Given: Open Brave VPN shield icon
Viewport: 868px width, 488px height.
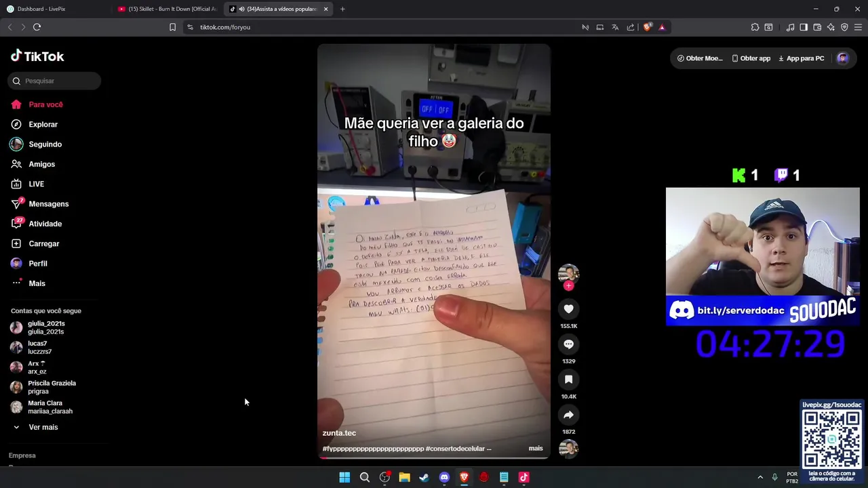Looking at the screenshot, I should 844,27.
